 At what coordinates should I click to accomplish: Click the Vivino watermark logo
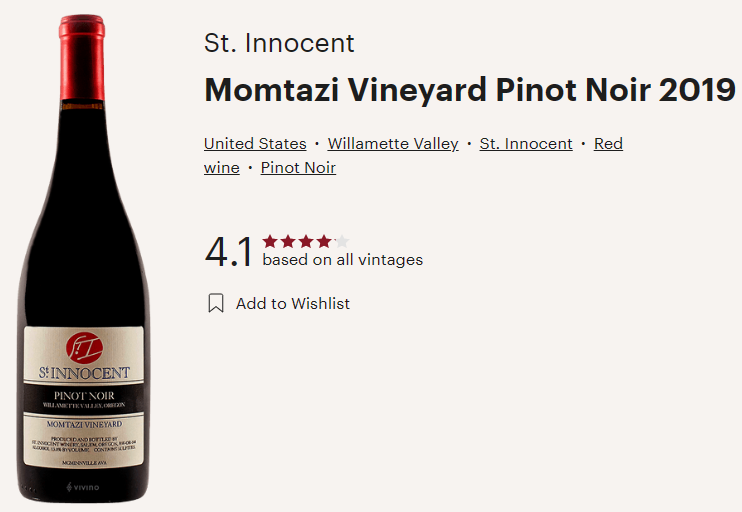[82, 487]
